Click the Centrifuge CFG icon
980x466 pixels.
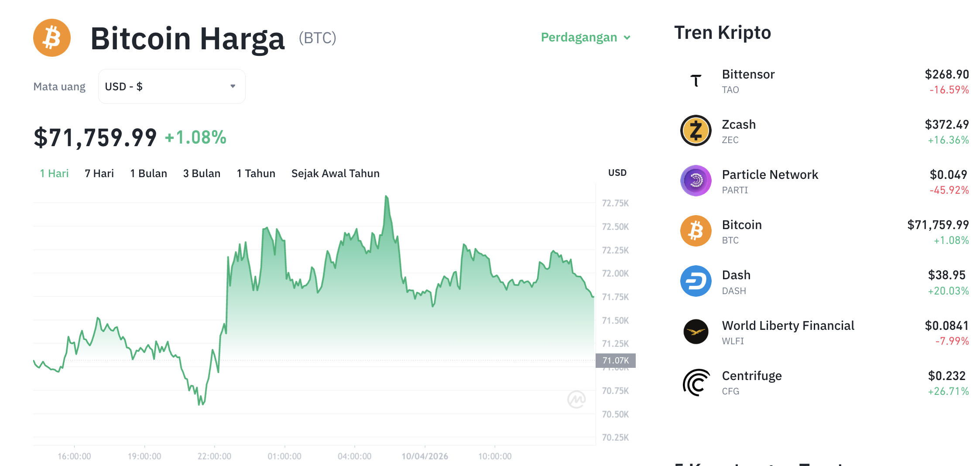tap(696, 382)
